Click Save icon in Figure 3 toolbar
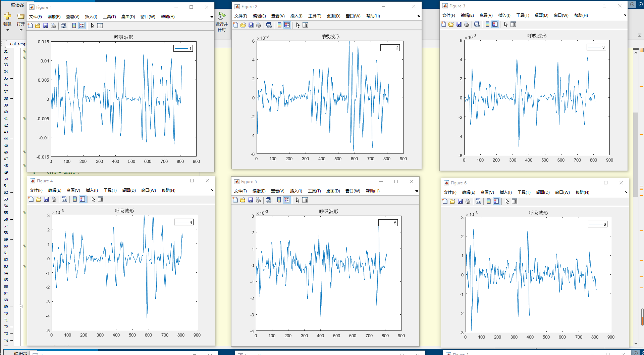This screenshot has height=355, width=644. point(459,24)
